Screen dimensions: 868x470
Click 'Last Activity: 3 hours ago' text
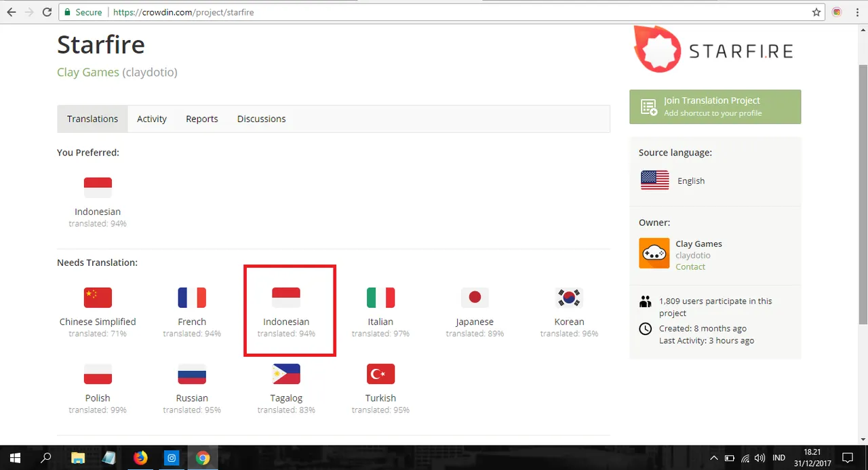[707, 340]
